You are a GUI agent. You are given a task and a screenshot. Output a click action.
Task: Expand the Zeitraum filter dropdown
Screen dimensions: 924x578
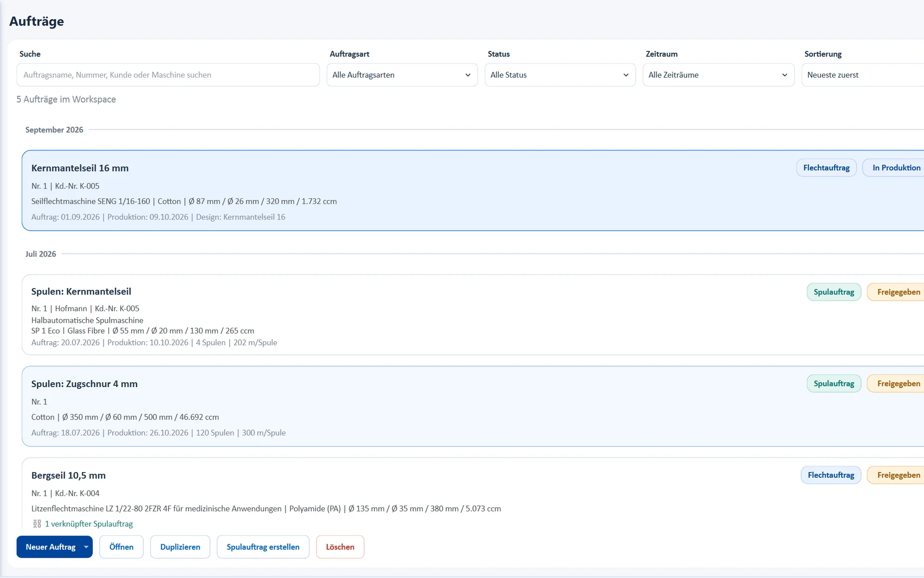pyautogui.click(x=718, y=75)
